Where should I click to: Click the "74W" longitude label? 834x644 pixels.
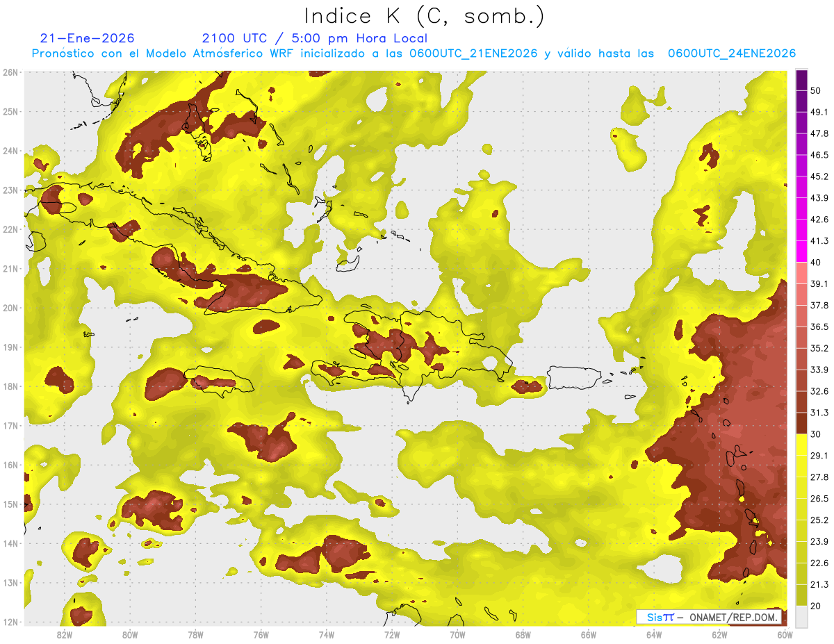click(x=327, y=634)
